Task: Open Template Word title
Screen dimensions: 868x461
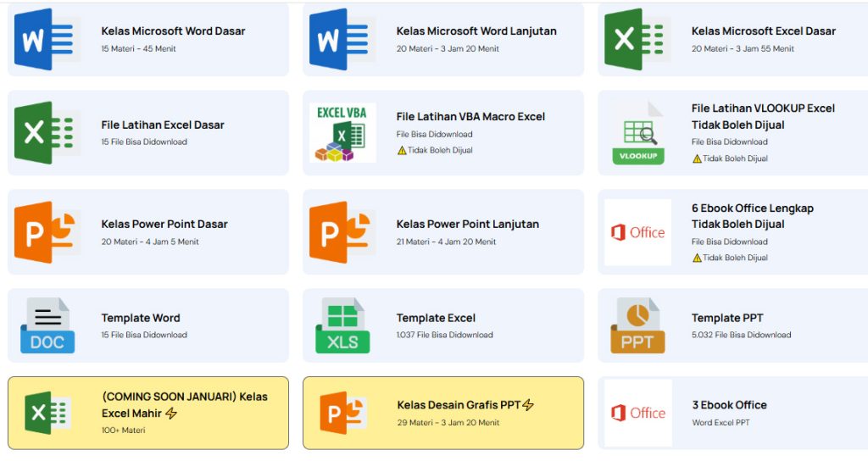Action: pyautogui.click(x=141, y=319)
